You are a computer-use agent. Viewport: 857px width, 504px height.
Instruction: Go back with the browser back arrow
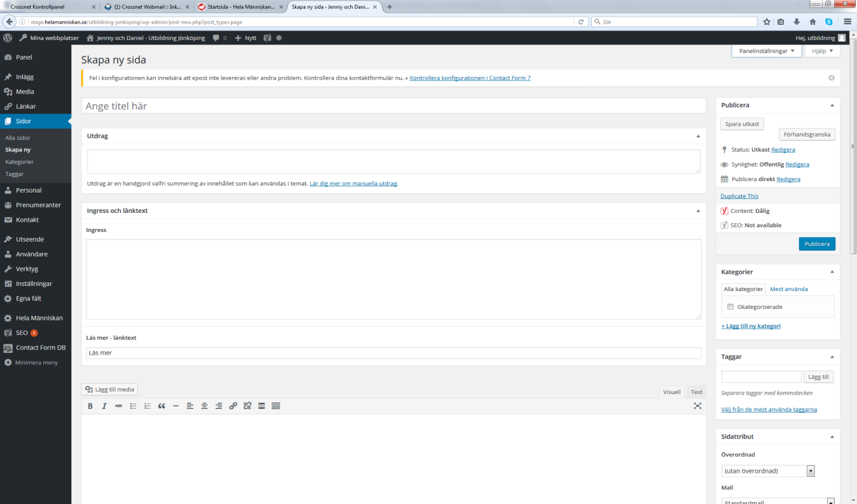tap(10, 22)
